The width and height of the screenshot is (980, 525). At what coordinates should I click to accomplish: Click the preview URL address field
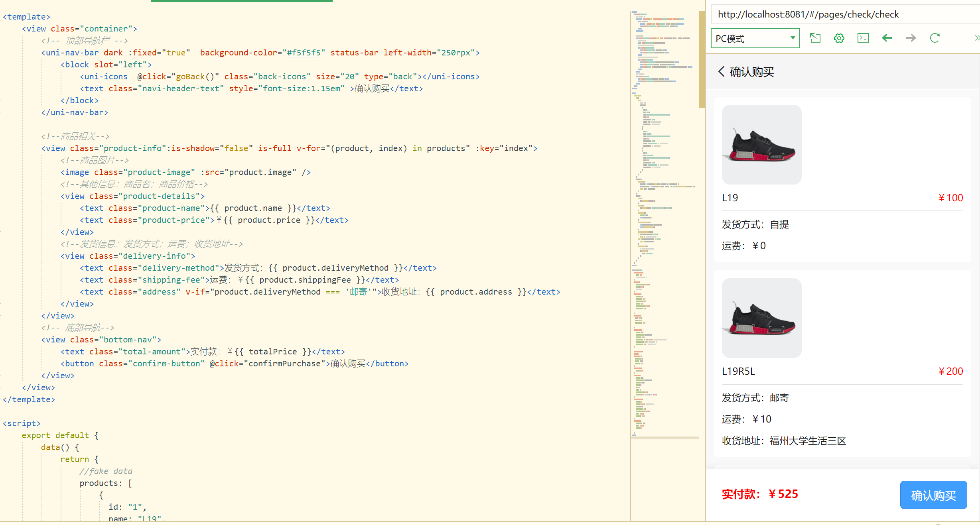click(x=845, y=14)
